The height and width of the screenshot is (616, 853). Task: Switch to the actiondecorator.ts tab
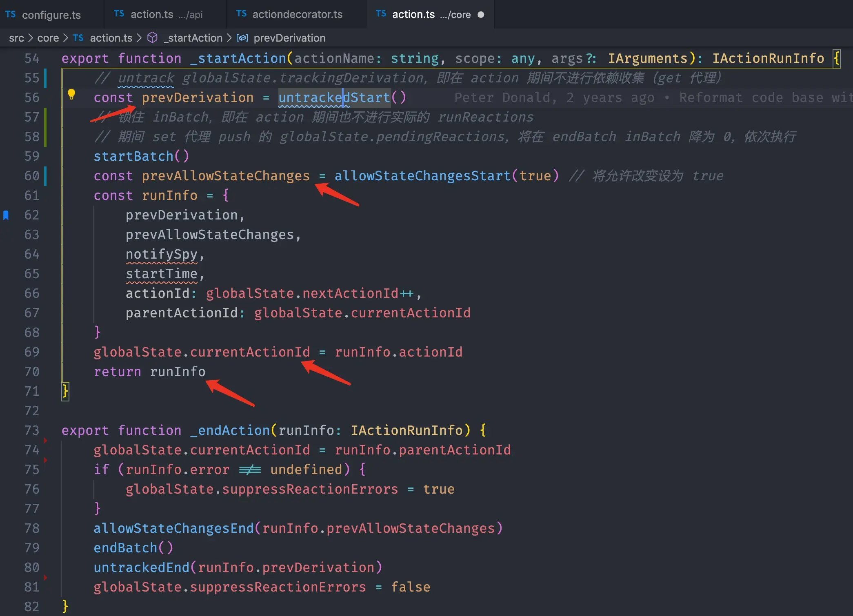click(297, 15)
